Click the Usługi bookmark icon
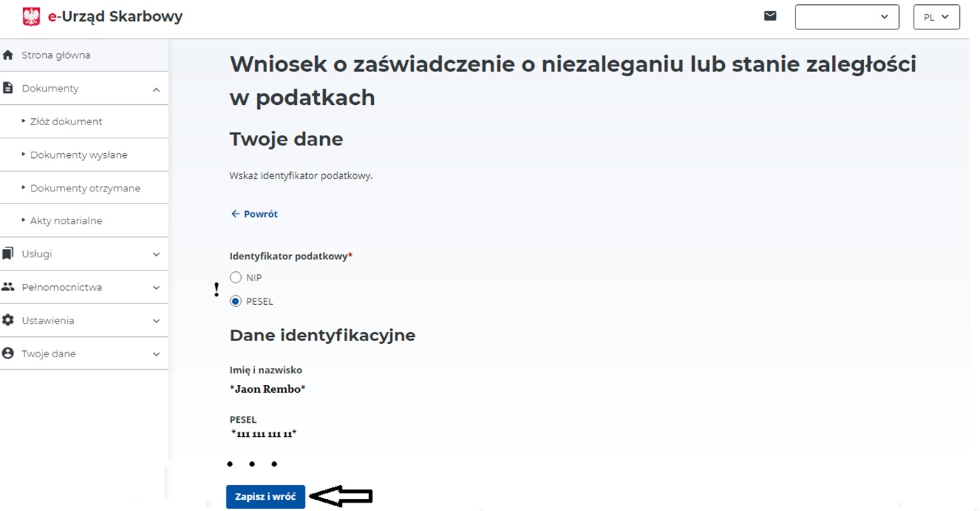Screen dimensions: 980x511 8,254
